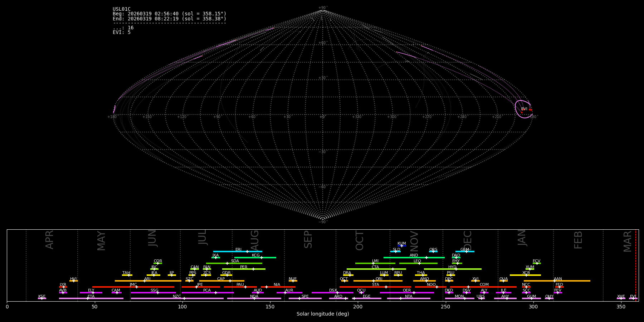Click the PER shower label
The width and height of the screenshot is (644, 322).
pos(244,267)
